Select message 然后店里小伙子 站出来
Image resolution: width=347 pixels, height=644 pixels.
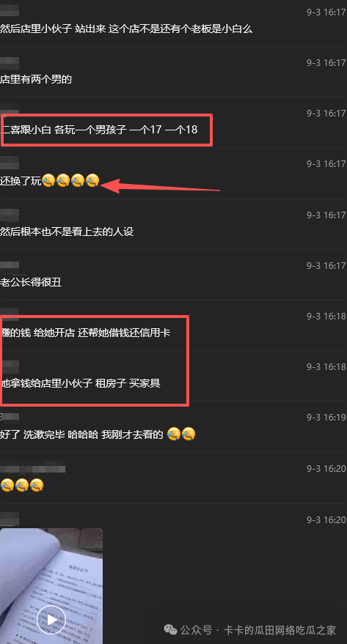point(126,29)
